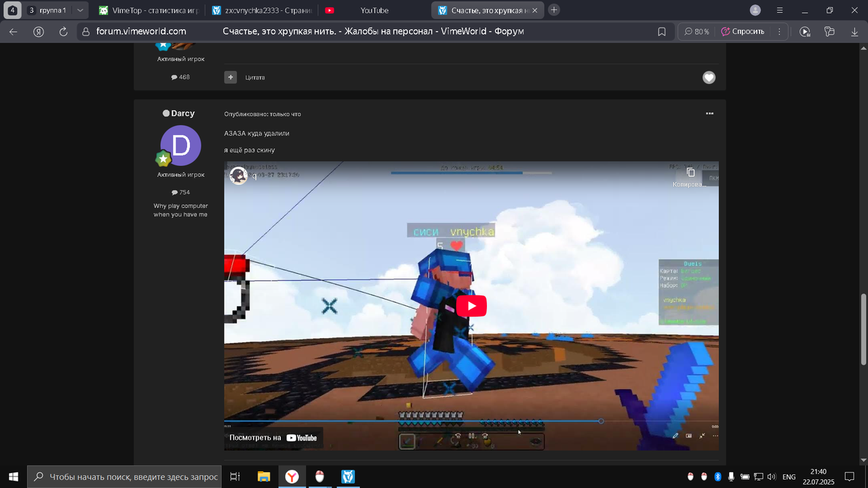The image size is (868, 488).
Task: Open post options three-dots menu for Darcy's post
Action: click(x=709, y=114)
